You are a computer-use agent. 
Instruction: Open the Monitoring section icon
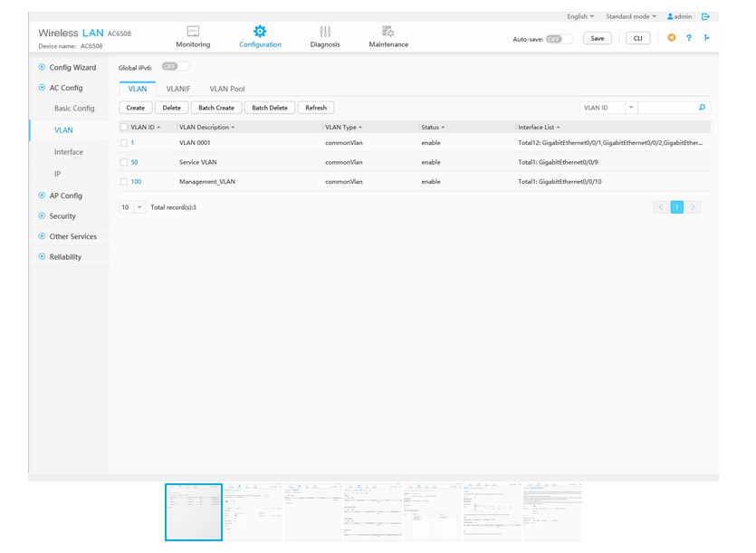193,32
